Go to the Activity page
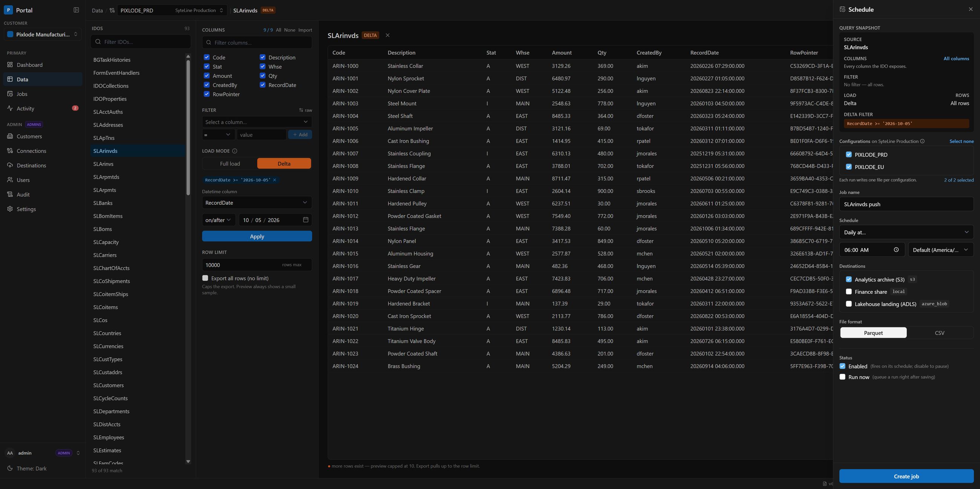Image resolution: width=980 pixels, height=489 pixels. tap(43, 109)
